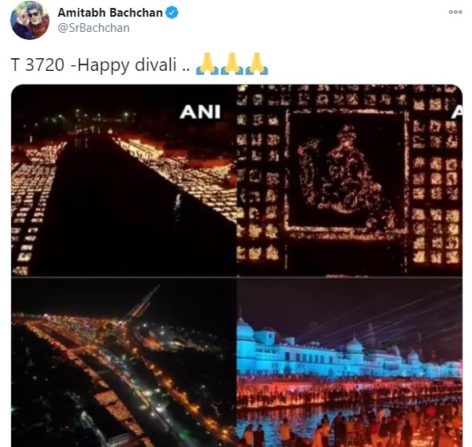The width and height of the screenshot is (472, 447).
Task: Click the blue verified badge
Action: click(x=172, y=13)
